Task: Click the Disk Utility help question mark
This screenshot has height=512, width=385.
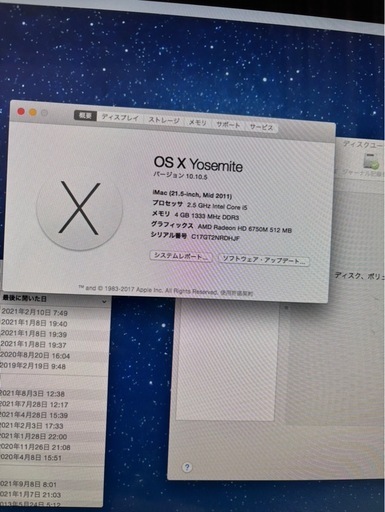Action: 187,467
